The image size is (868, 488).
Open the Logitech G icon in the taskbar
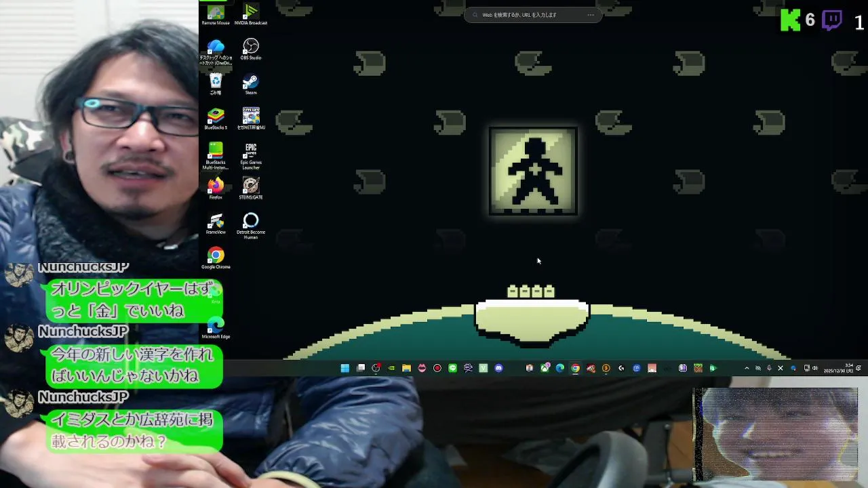click(x=621, y=368)
